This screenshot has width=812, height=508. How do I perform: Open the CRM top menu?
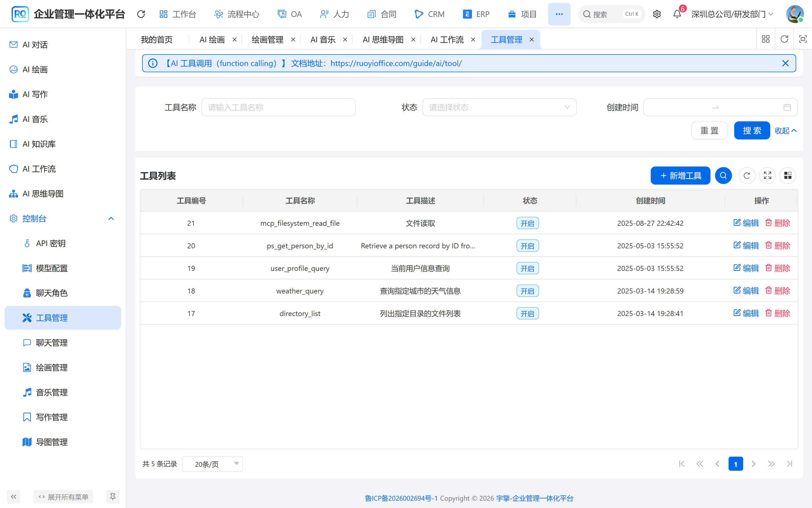click(429, 14)
